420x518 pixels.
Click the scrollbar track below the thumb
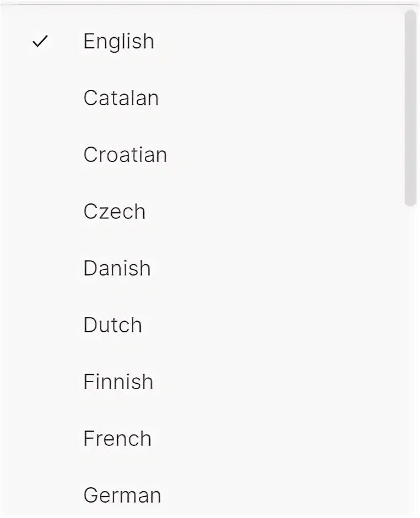(411, 355)
